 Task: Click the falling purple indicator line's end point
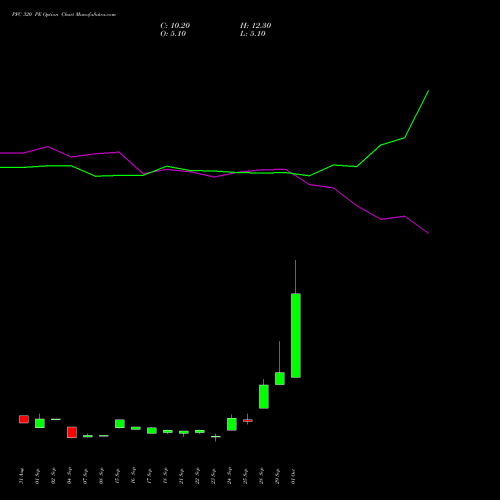[428, 233]
